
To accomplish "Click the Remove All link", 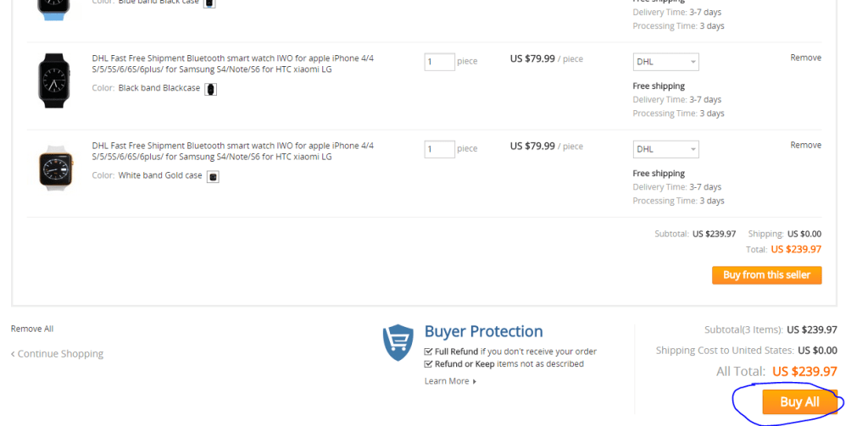I will coord(32,329).
